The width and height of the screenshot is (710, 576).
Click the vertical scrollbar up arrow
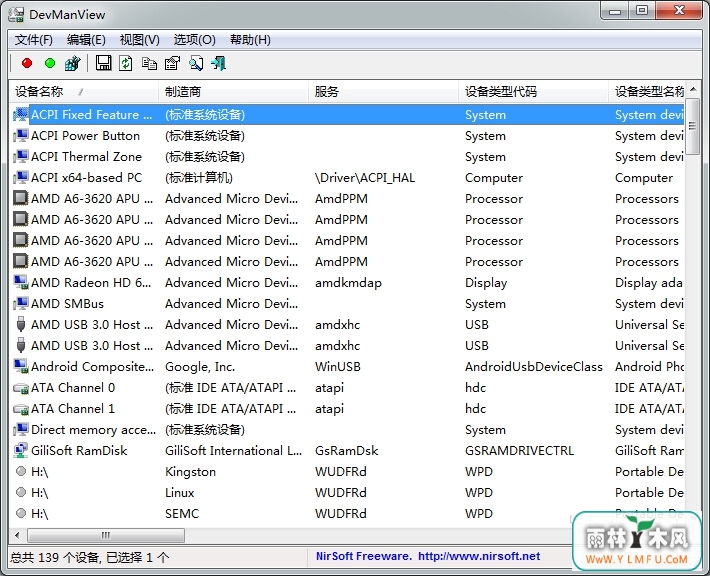pos(693,90)
